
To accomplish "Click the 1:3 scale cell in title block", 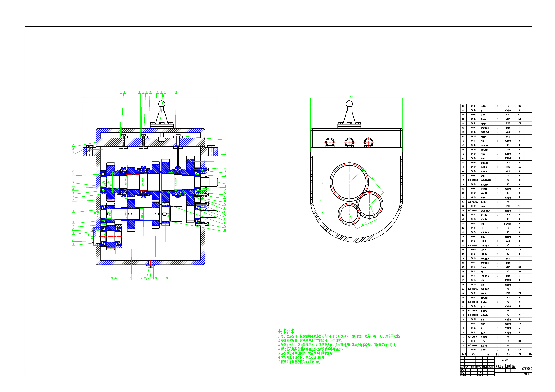I will [513, 371].
